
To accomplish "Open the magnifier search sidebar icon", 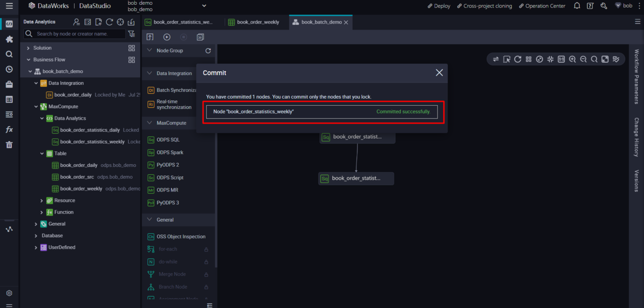I will point(9,54).
